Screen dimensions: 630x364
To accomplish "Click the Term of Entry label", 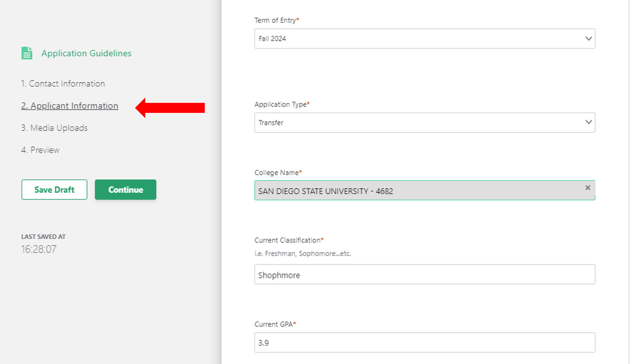I will coord(275,20).
